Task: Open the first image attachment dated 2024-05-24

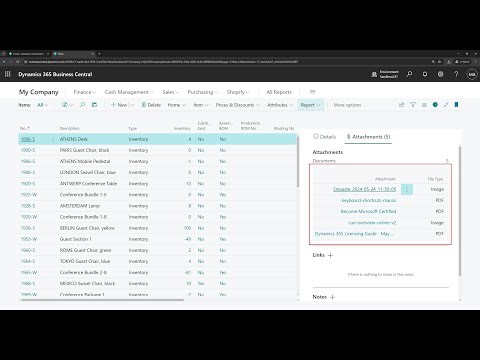Action: pyautogui.click(x=364, y=189)
